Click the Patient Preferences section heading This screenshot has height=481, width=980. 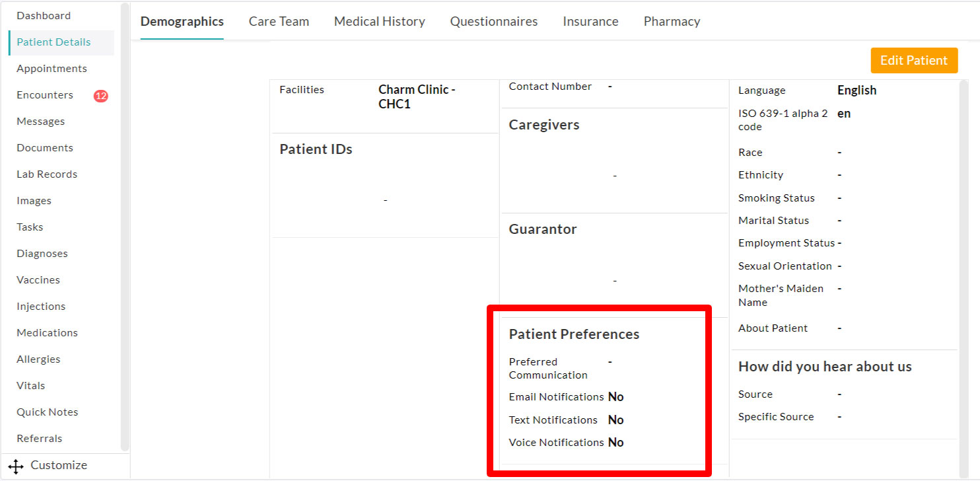pos(574,334)
